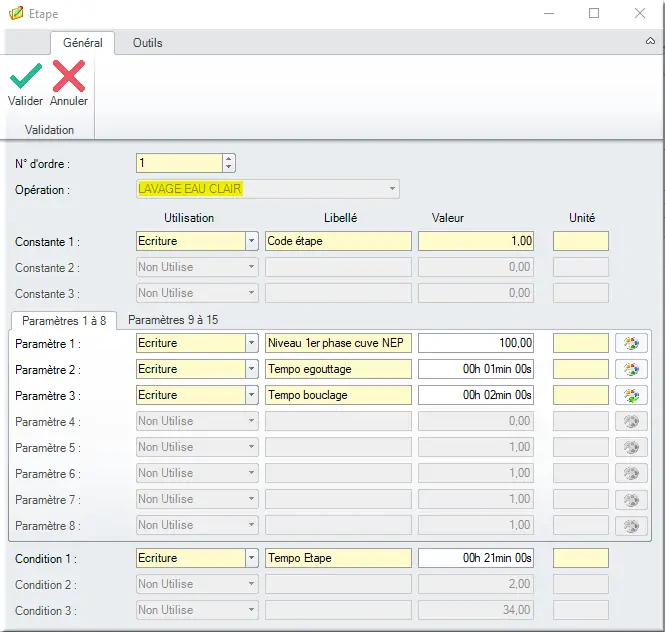Click the N° d'ordre input field
Screen dimensions: 665x632
point(179,163)
